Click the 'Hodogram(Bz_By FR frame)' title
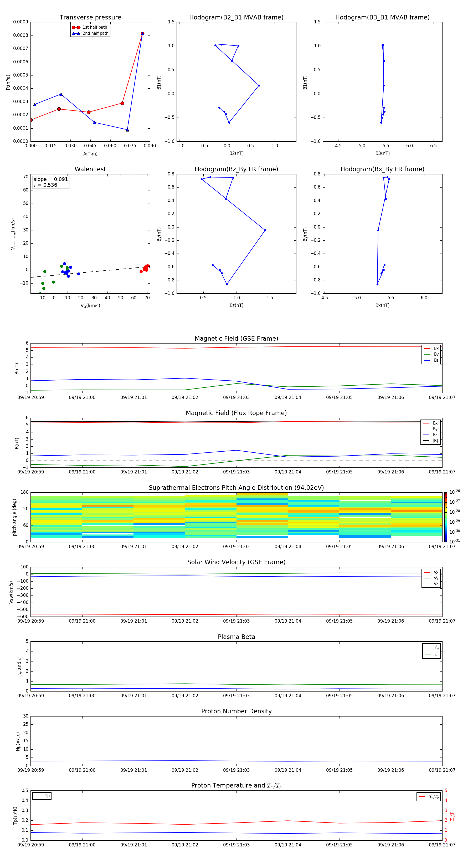 (236, 169)
